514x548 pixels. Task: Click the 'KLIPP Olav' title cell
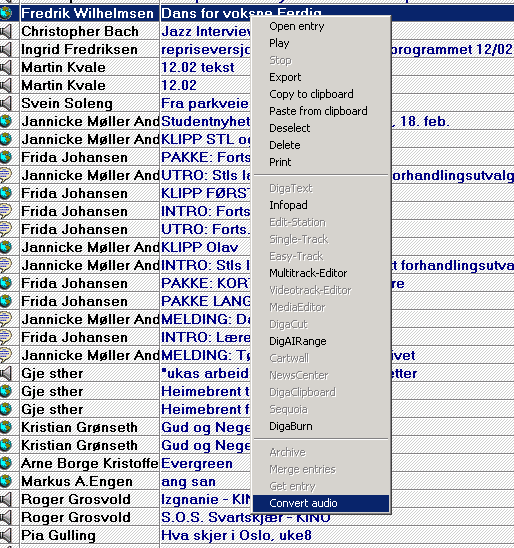(x=205, y=247)
